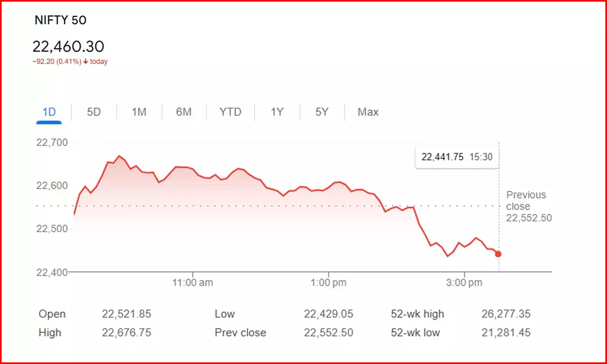Viewport: 607px width, 364px height.
Task: Click the Previous close label on chart
Action: click(x=526, y=201)
